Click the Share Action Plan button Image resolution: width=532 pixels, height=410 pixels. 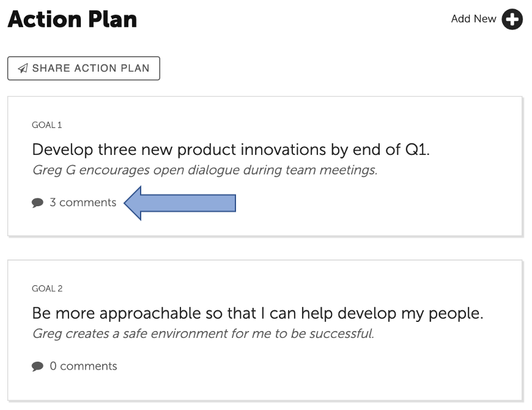pyautogui.click(x=84, y=68)
